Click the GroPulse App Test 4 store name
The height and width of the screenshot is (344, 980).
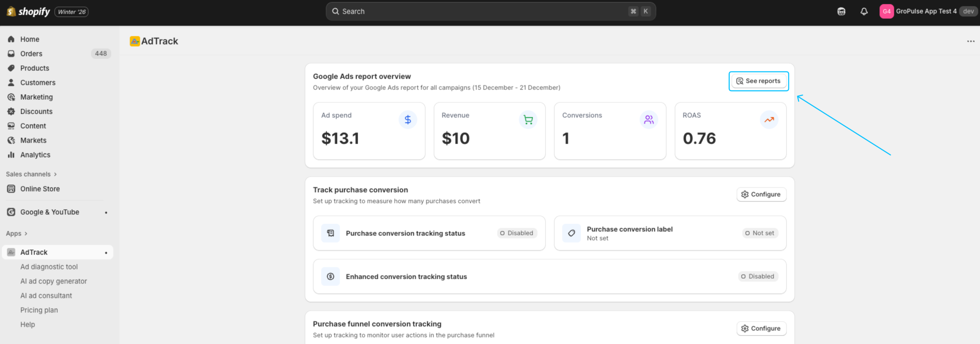[x=926, y=11]
